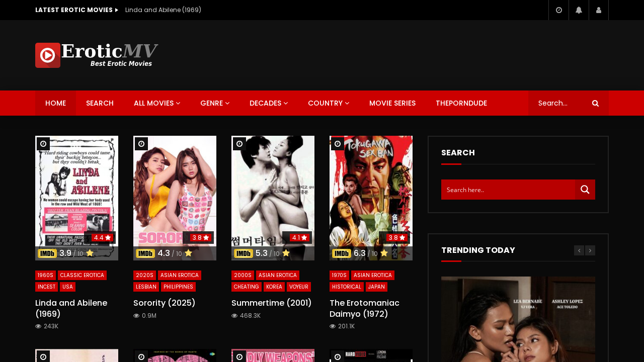Click the EroticMV site logo
Viewport: 644px width, 362px height.
coord(97,55)
